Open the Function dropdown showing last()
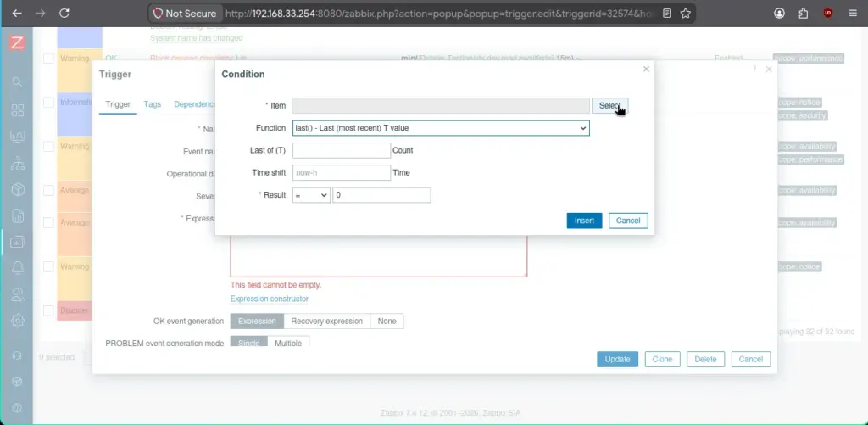The image size is (868, 425). pyautogui.click(x=441, y=128)
